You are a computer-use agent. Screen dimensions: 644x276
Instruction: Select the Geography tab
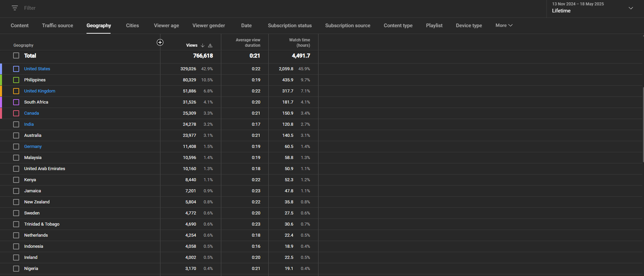pyautogui.click(x=99, y=26)
